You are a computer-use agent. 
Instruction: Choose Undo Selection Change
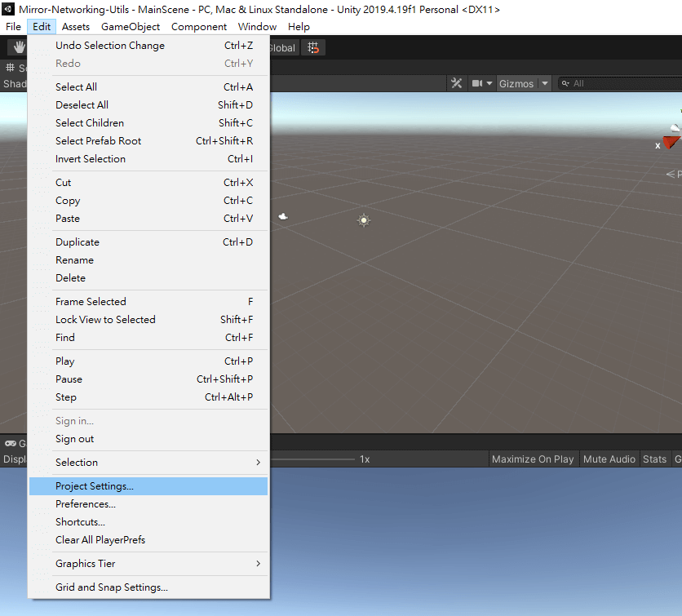(148, 46)
